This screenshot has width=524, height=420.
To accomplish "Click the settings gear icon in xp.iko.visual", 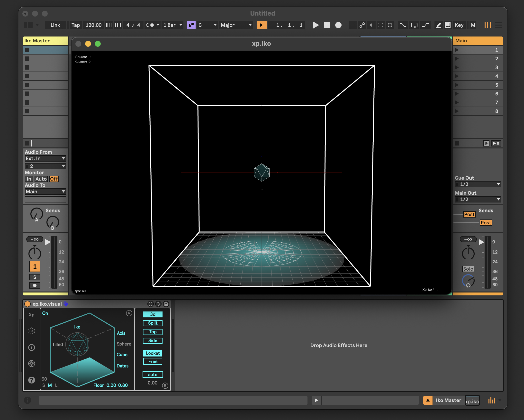I will [x=31, y=331].
